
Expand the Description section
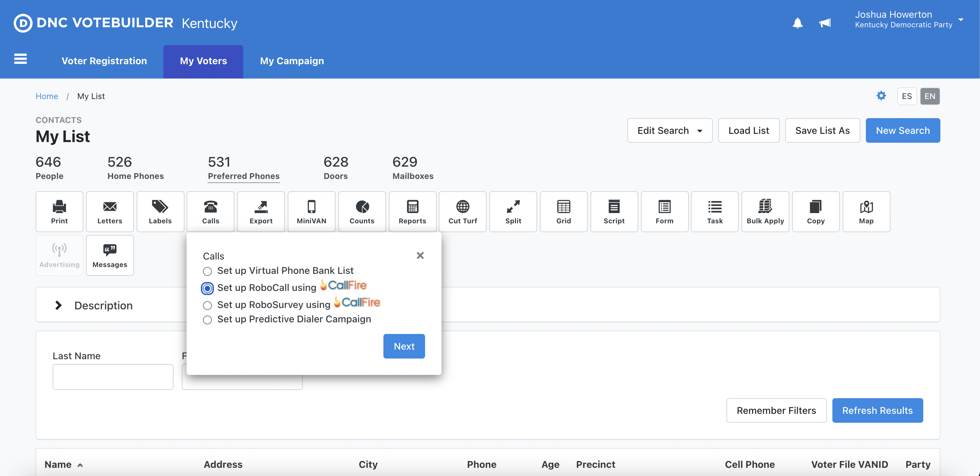[58, 305]
